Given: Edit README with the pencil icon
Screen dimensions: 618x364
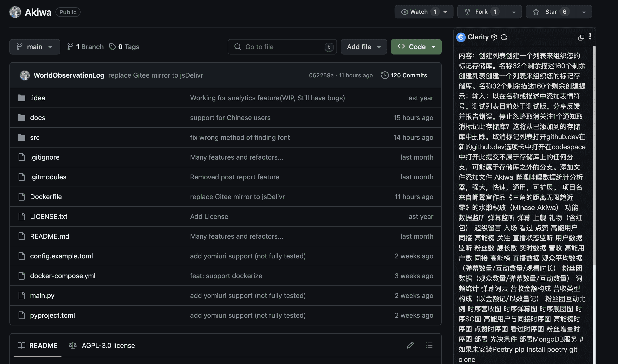Looking at the screenshot, I should pyautogui.click(x=410, y=345).
